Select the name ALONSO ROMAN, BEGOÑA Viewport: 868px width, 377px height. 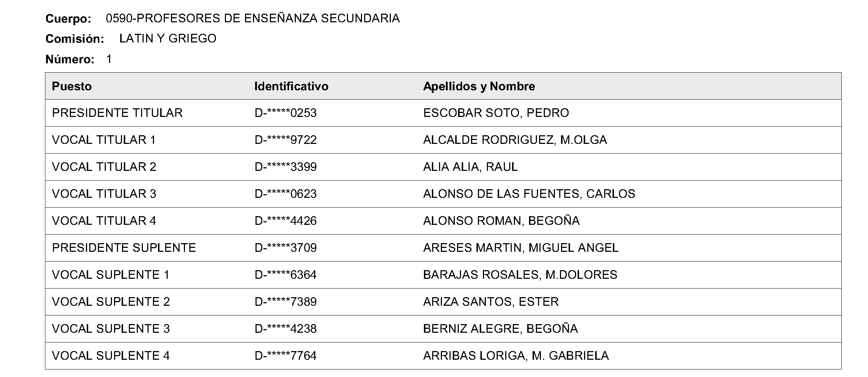point(501,221)
